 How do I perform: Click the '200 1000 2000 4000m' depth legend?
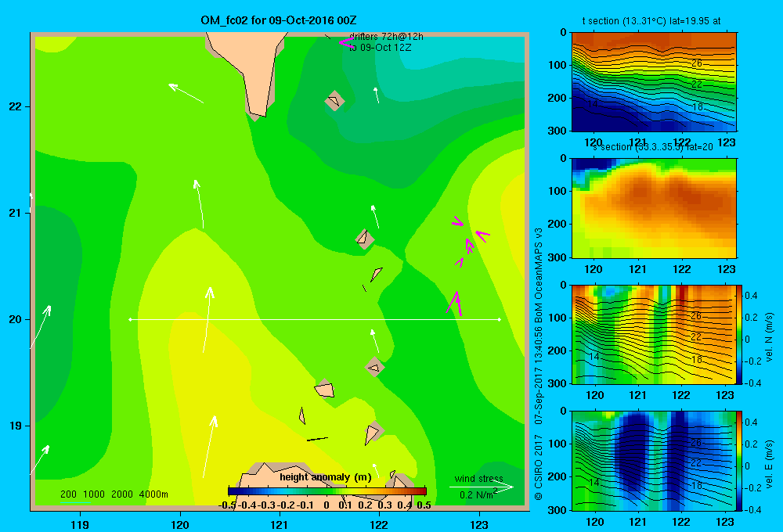click(x=114, y=494)
